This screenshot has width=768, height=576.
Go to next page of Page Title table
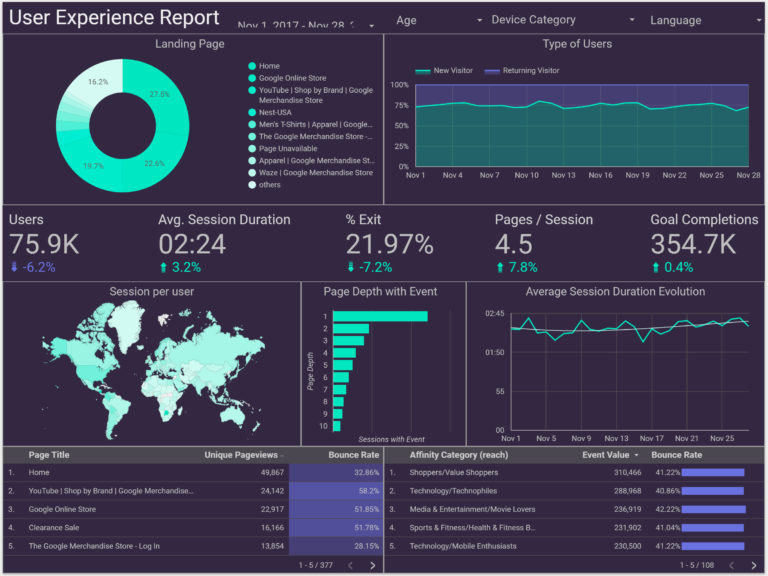click(x=373, y=565)
